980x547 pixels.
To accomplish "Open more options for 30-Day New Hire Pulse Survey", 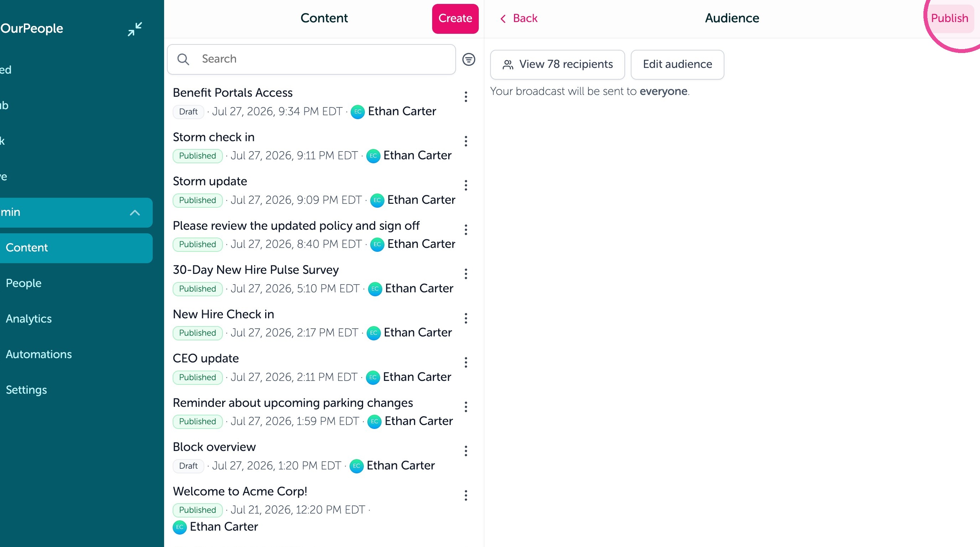I will click(466, 274).
